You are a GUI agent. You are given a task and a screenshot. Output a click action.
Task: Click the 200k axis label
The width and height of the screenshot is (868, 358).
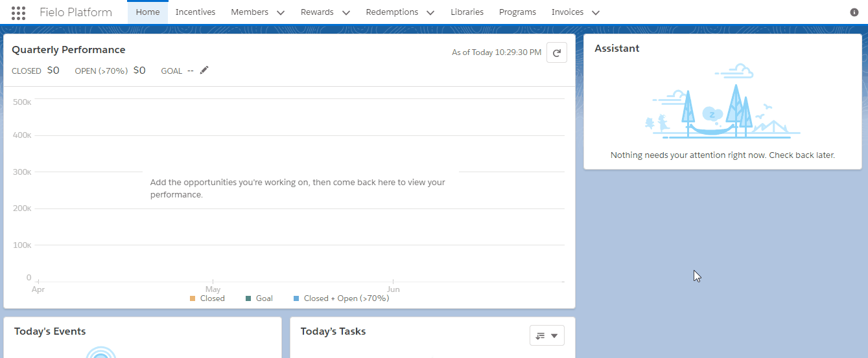point(21,208)
